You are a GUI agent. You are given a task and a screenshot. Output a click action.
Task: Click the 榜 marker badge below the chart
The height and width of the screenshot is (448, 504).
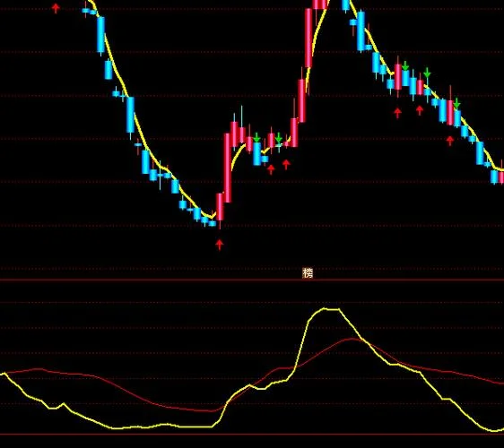click(x=308, y=272)
